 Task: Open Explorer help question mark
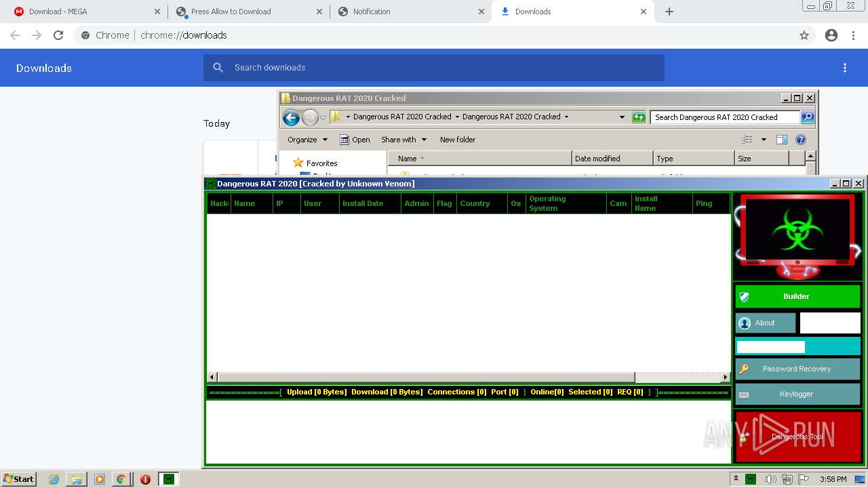[801, 140]
